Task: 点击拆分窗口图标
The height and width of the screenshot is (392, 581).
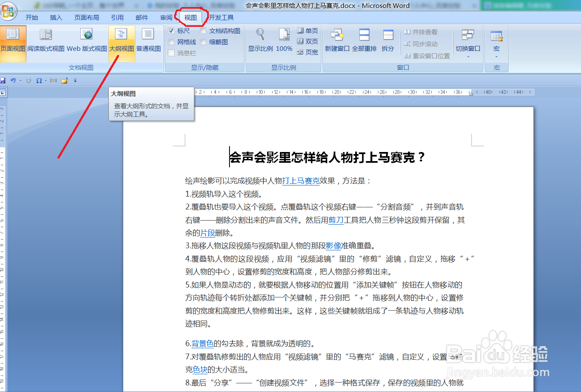Action: click(387, 40)
